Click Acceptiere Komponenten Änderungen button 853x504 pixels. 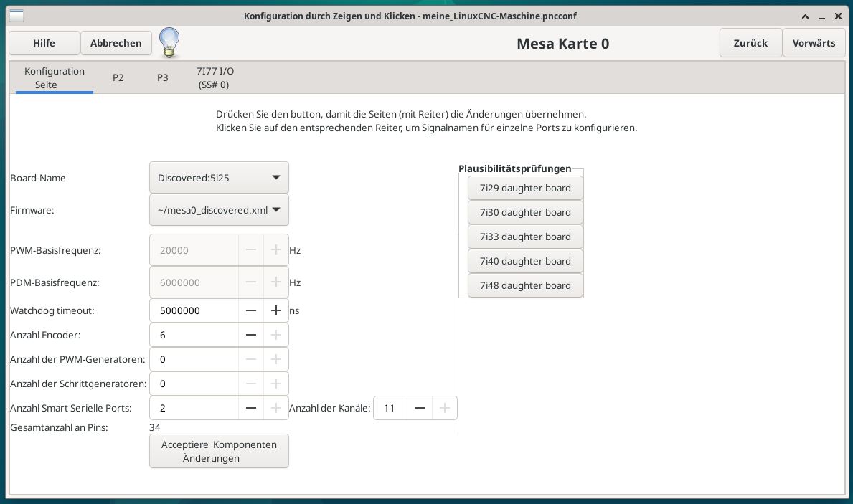[x=220, y=451]
